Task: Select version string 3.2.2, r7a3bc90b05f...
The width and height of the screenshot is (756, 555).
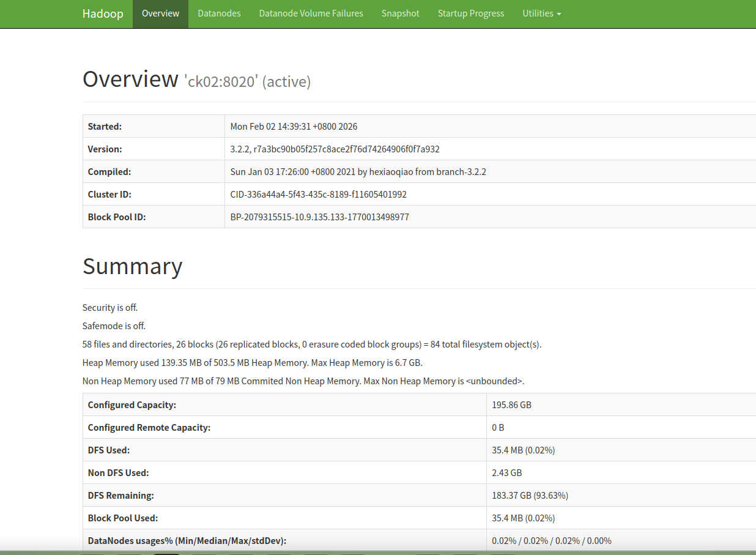Action: click(335, 149)
